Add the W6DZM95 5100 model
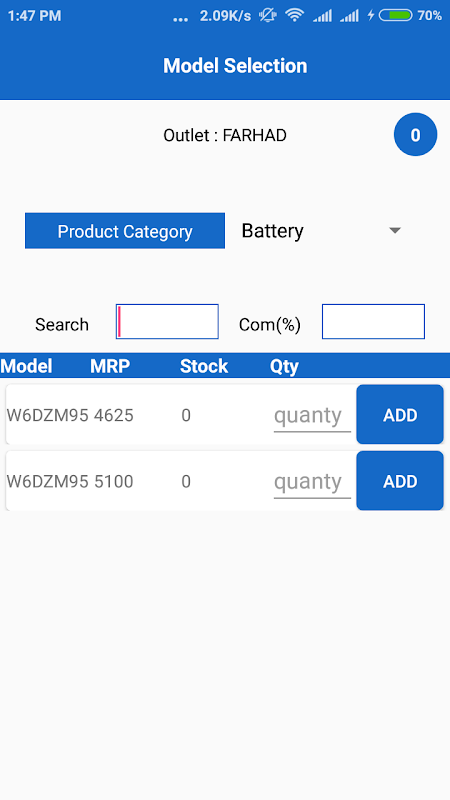 (400, 481)
